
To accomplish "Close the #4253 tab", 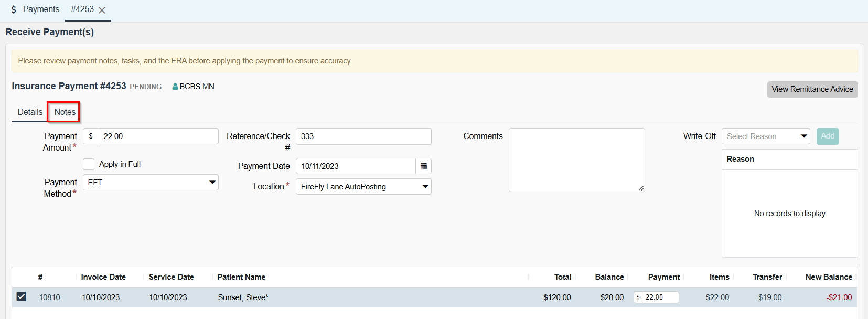I will coord(102,10).
